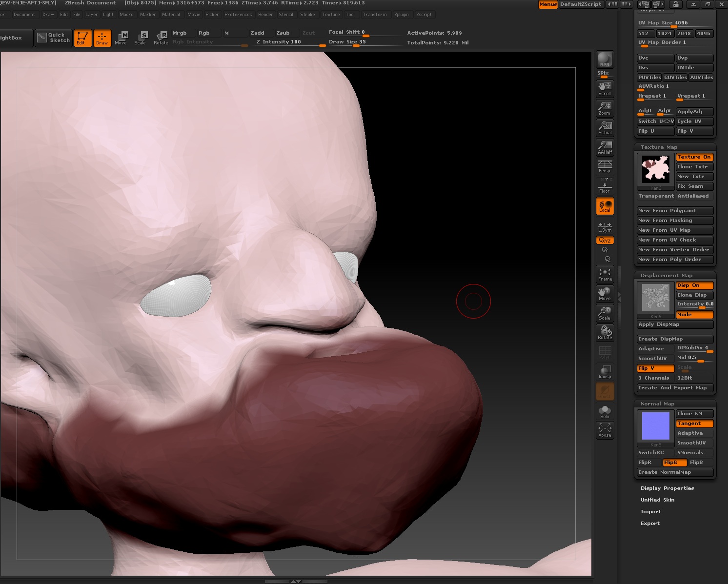Click the Actual size icon
The height and width of the screenshot is (584, 728).
pos(605,128)
